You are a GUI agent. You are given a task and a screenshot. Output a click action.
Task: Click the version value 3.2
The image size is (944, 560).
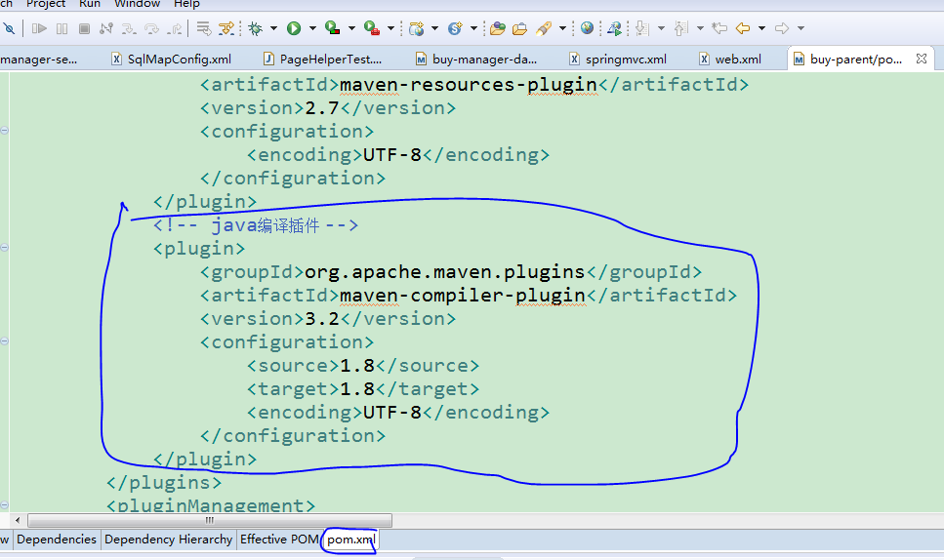click(x=322, y=319)
